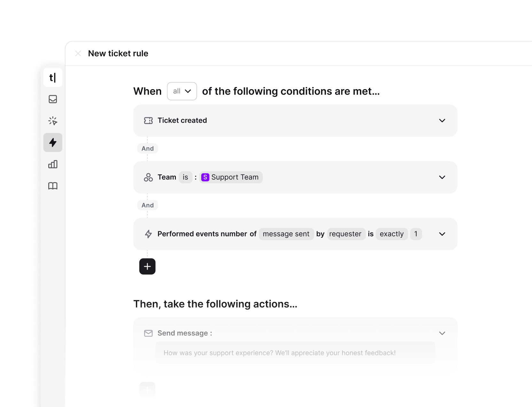
Task: Select the lightning Automation icon in sidebar
Action: 53,142
